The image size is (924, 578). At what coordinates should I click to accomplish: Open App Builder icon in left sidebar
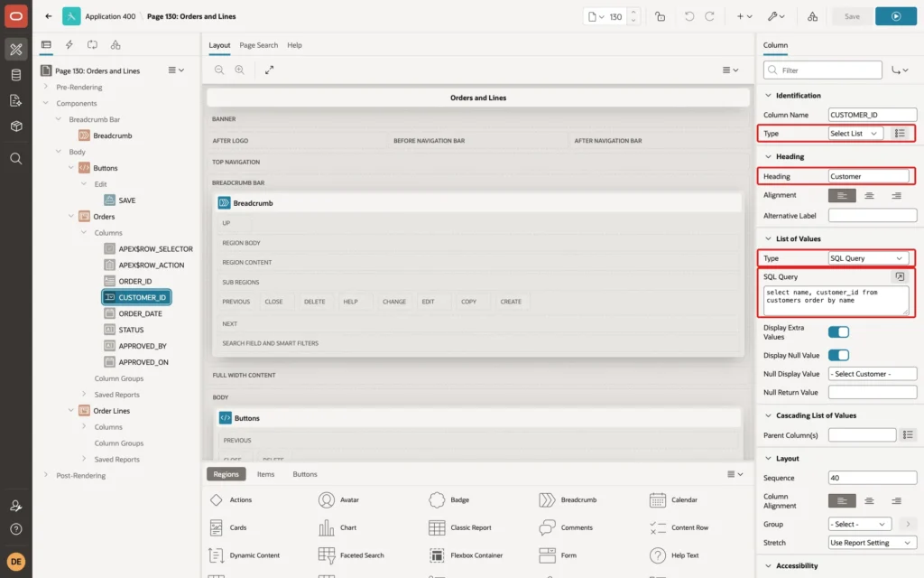(x=16, y=49)
